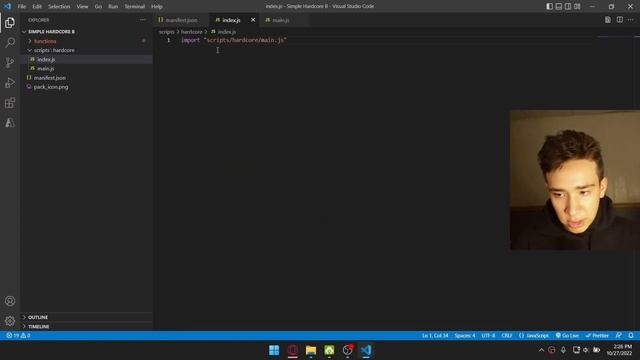Click the hardcore breadcrumb segment
The height and width of the screenshot is (360, 640).
(191, 32)
